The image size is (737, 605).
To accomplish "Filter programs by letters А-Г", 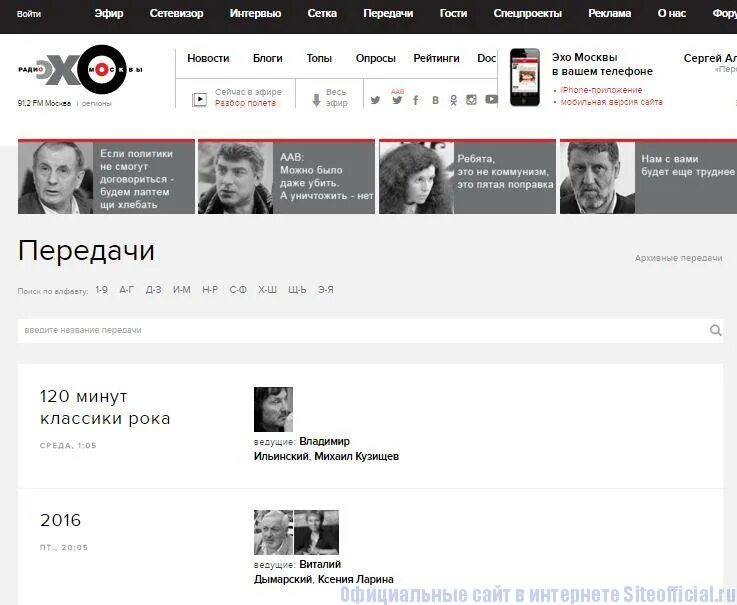I will tap(126, 290).
